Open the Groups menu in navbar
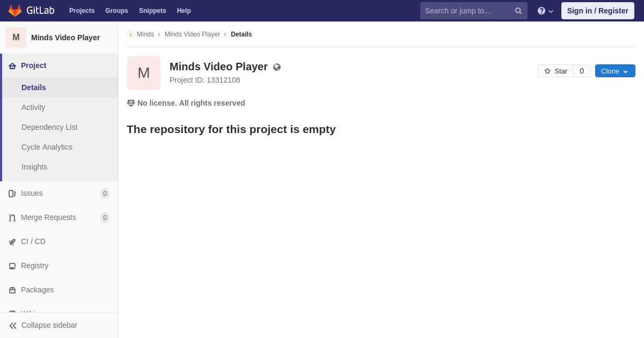This screenshot has width=644, height=338. 116,11
